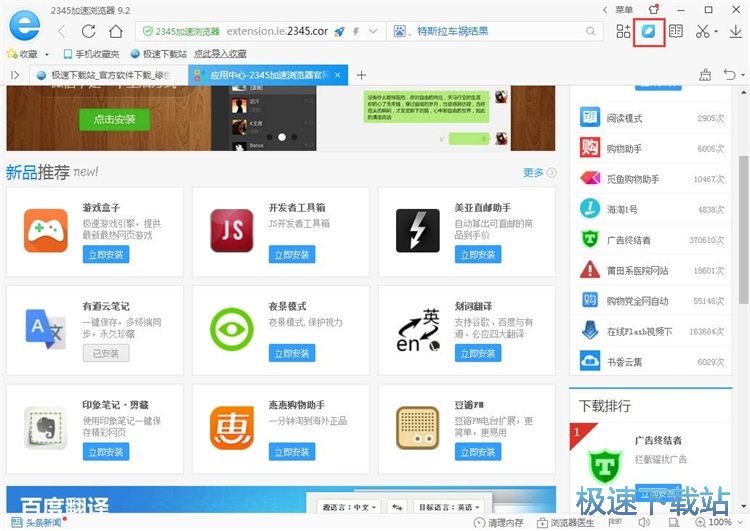Install 惠惠购物助手 extension

pyautogui.click(x=292, y=452)
